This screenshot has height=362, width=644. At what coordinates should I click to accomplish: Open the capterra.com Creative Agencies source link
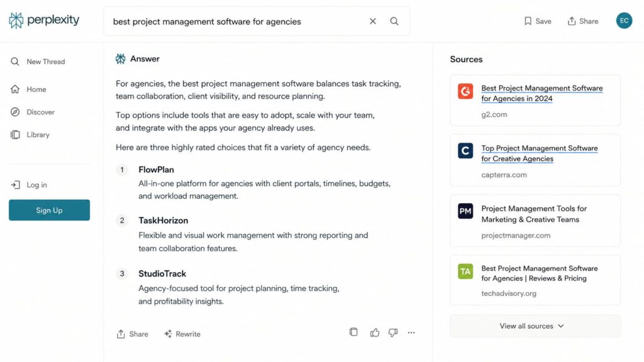(x=539, y=153)
